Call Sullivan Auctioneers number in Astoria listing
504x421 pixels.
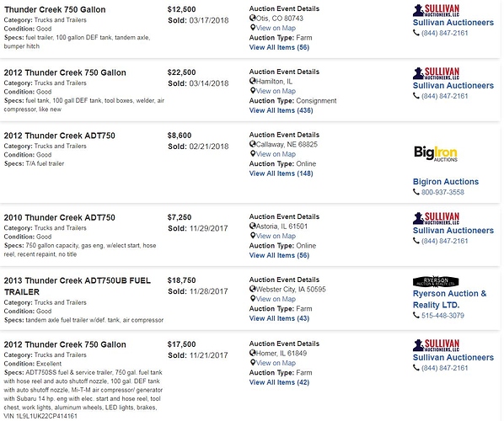(x=444, y=241)
